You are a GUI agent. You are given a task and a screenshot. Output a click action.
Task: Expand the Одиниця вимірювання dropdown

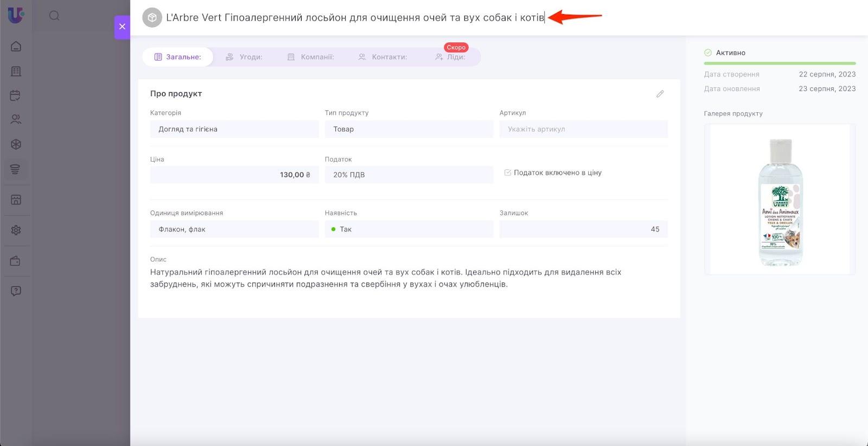point(234,230)
